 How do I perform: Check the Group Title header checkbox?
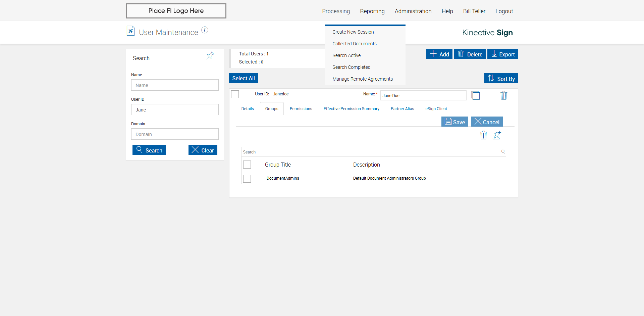[x=247, y=165]
